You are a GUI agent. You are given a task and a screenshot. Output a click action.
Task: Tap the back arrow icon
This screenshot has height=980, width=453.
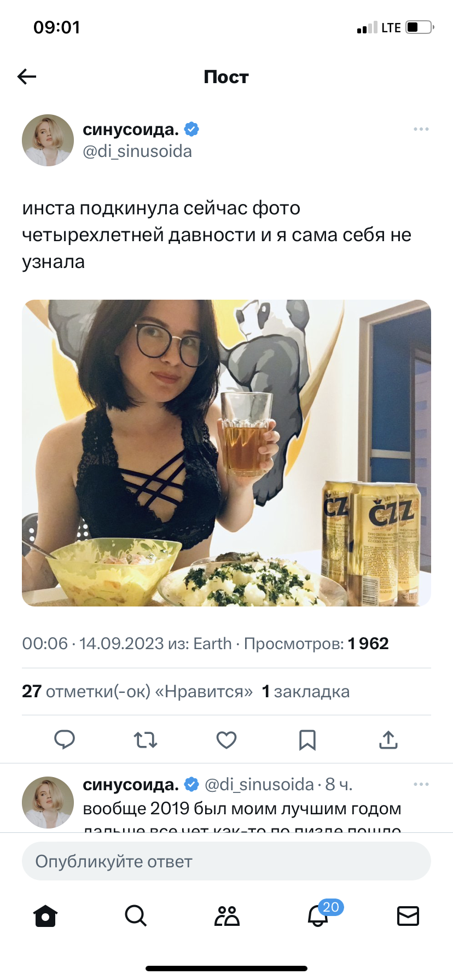27,77
